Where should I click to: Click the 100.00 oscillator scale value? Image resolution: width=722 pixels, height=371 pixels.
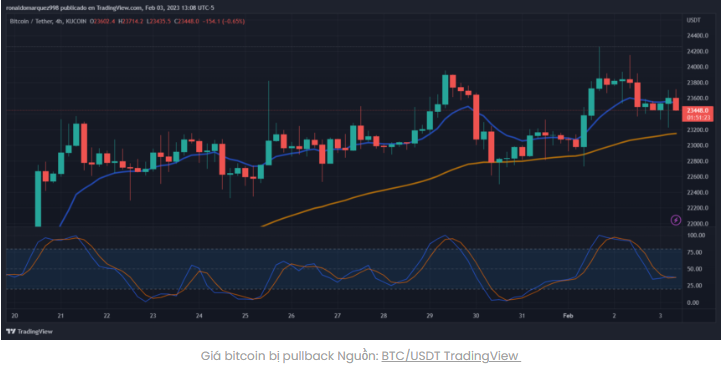(x=696, y=235)
